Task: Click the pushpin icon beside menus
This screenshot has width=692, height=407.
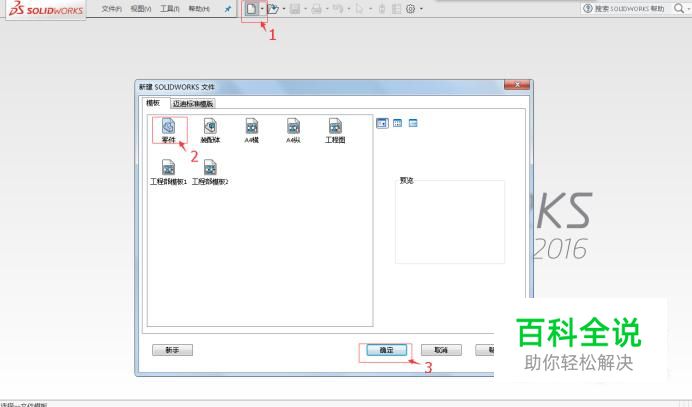Action: click(x=228, y=9)
